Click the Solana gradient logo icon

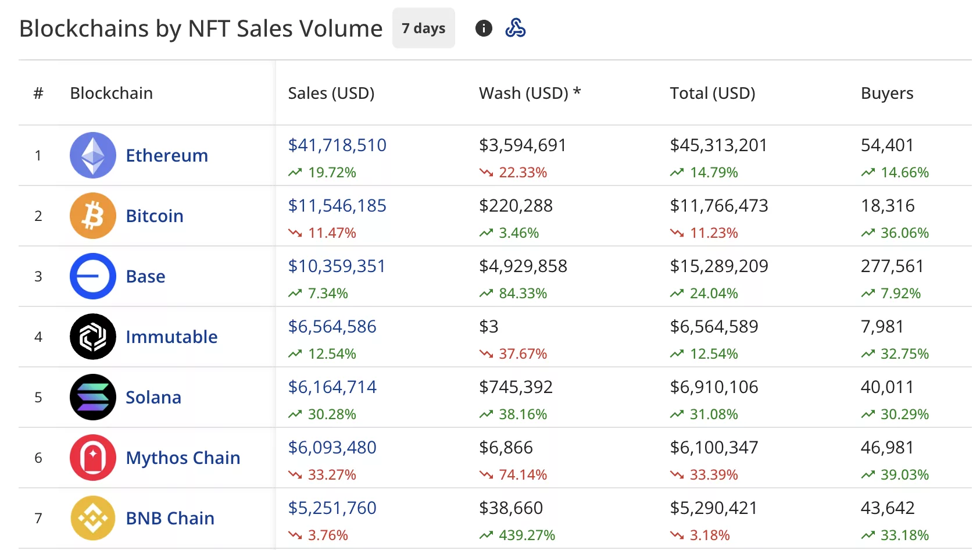click(92, 397)
